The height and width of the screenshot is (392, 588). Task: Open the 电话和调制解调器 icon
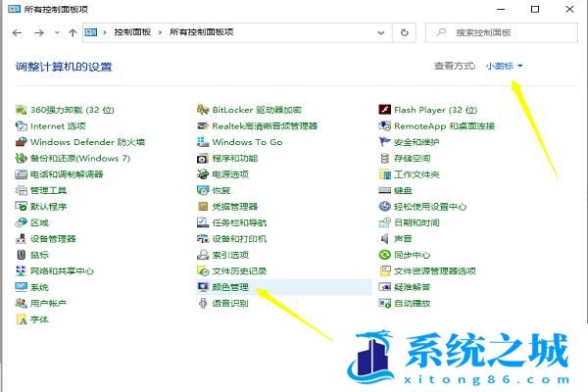21,174
